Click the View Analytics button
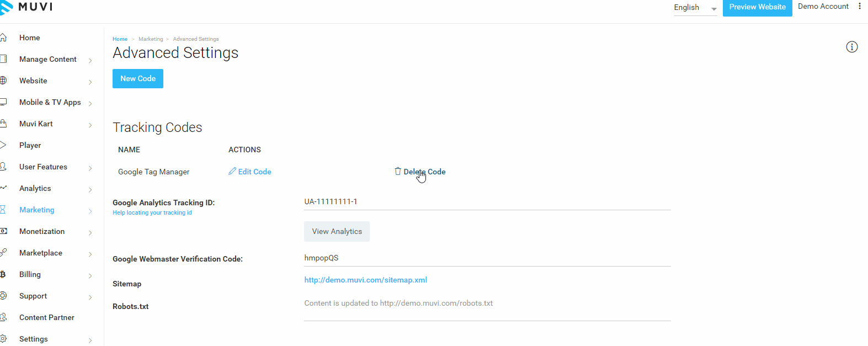 coord(337,231)
